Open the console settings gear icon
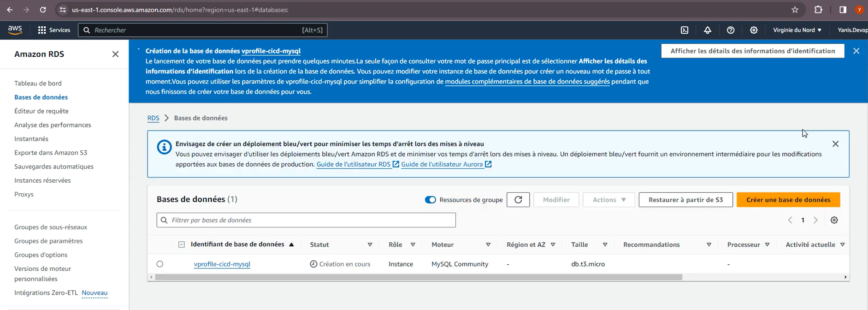The image size is (868, 310). click(x=754, y=30)
